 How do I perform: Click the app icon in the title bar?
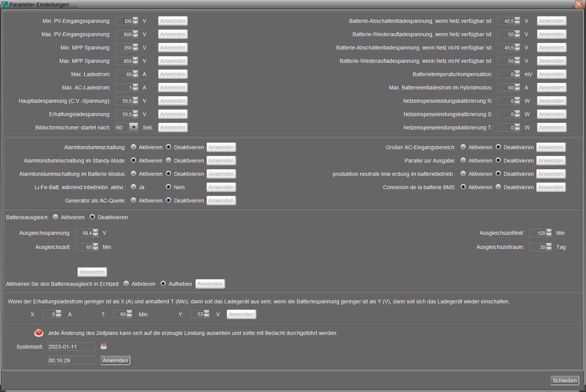pyautogui.click(x=5, y=5)
